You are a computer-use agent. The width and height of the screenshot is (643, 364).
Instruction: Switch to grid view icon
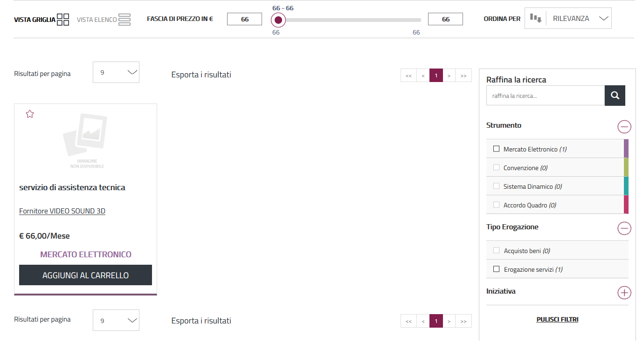pos(63,20)
